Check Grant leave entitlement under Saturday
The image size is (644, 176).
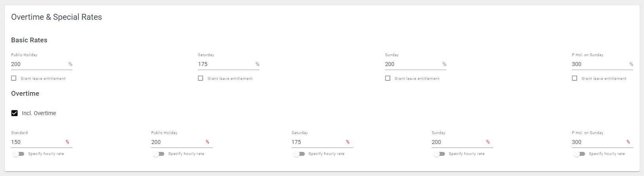coord(201,78)
